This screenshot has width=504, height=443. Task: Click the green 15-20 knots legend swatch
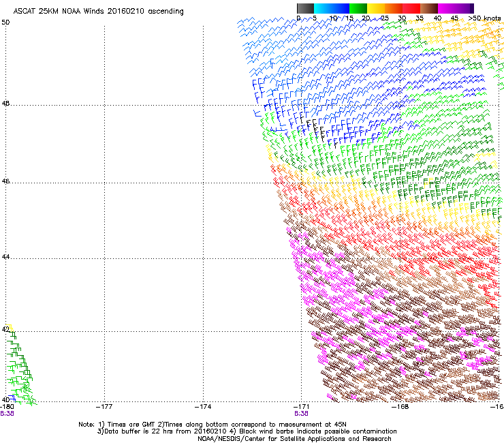click(x=358, y=8)
